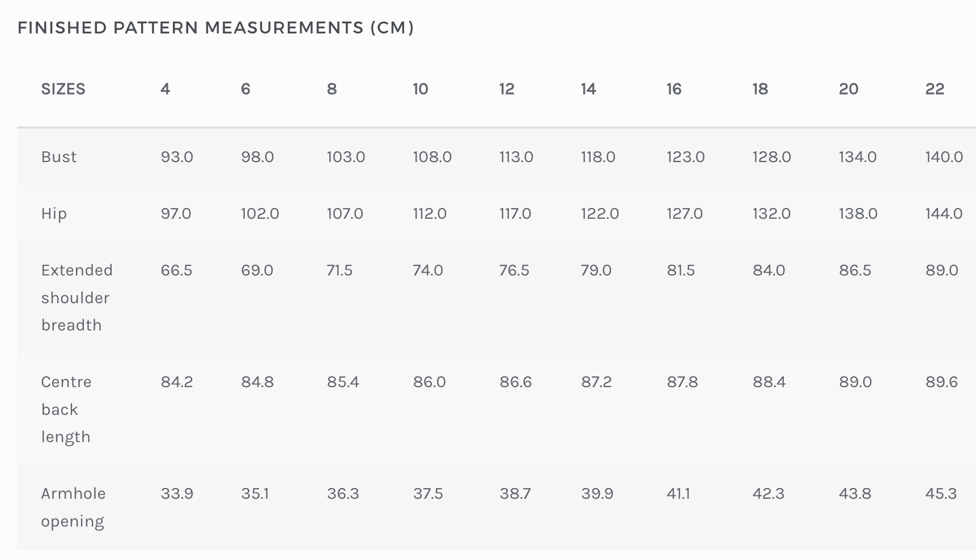Click the size 4 column header

165,89
